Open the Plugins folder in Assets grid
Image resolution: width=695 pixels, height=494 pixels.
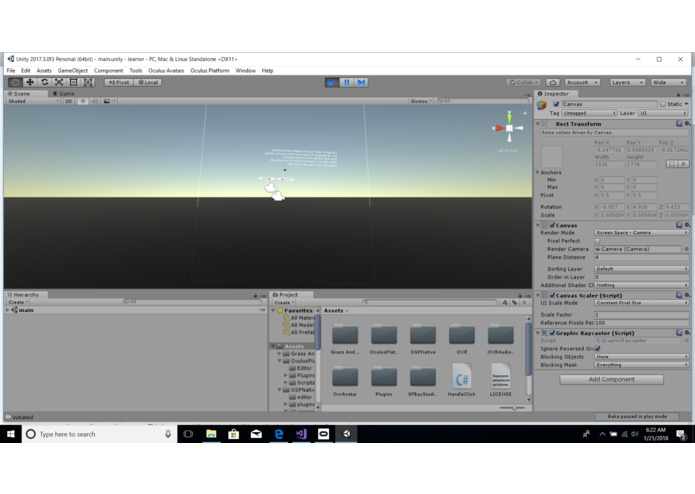coord(383,380)
